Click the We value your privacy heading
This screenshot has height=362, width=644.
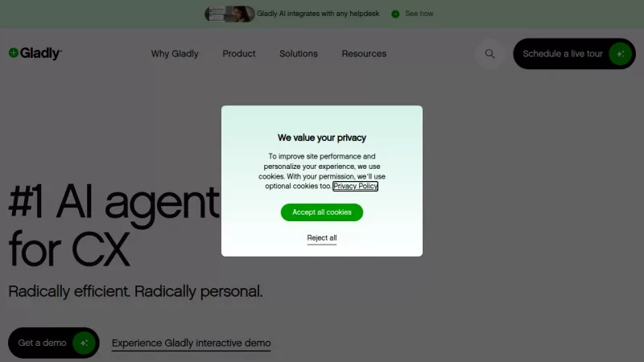[322, 138]
